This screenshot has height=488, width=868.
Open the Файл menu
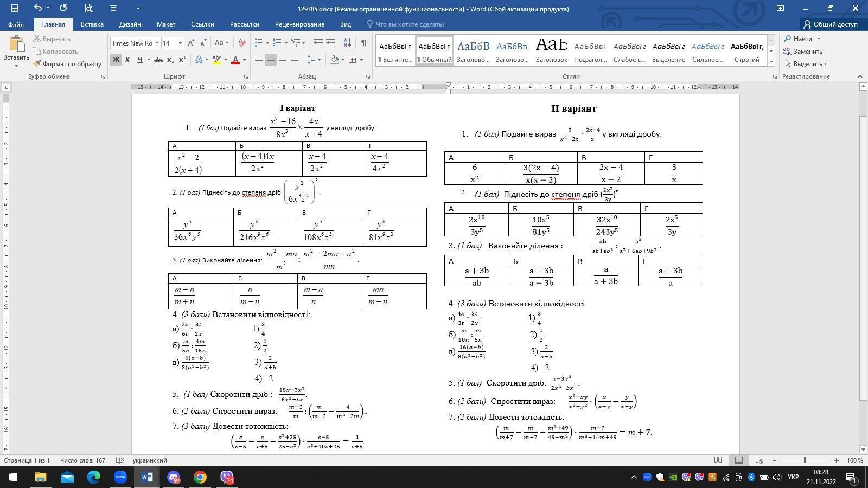pyautogui.click(x=16, y=24)
